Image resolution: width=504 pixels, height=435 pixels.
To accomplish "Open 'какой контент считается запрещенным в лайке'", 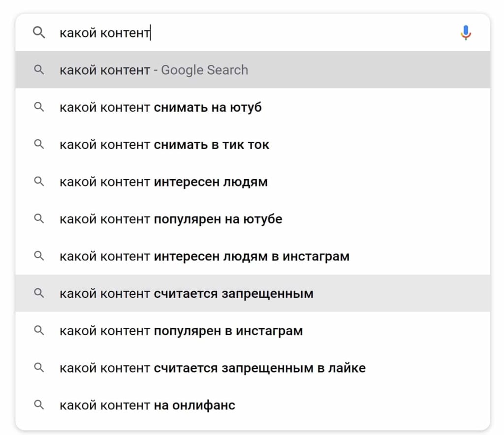I will (212, 368).
